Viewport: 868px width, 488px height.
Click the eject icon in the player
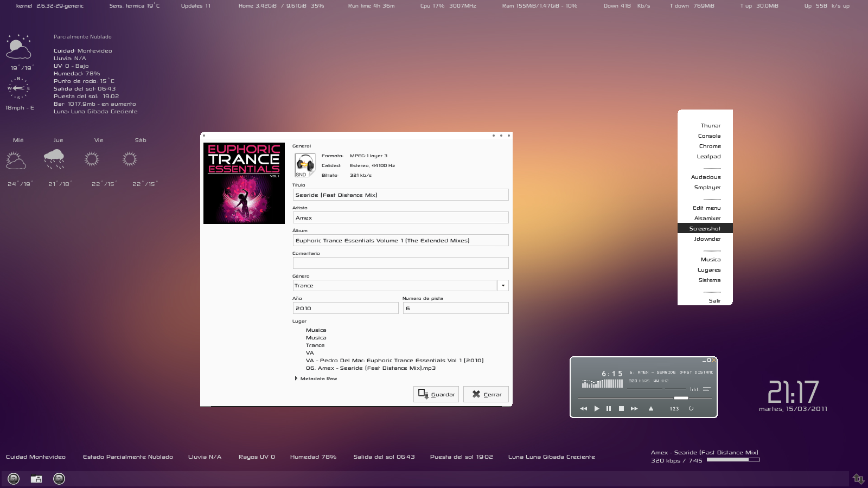point(651,409)
